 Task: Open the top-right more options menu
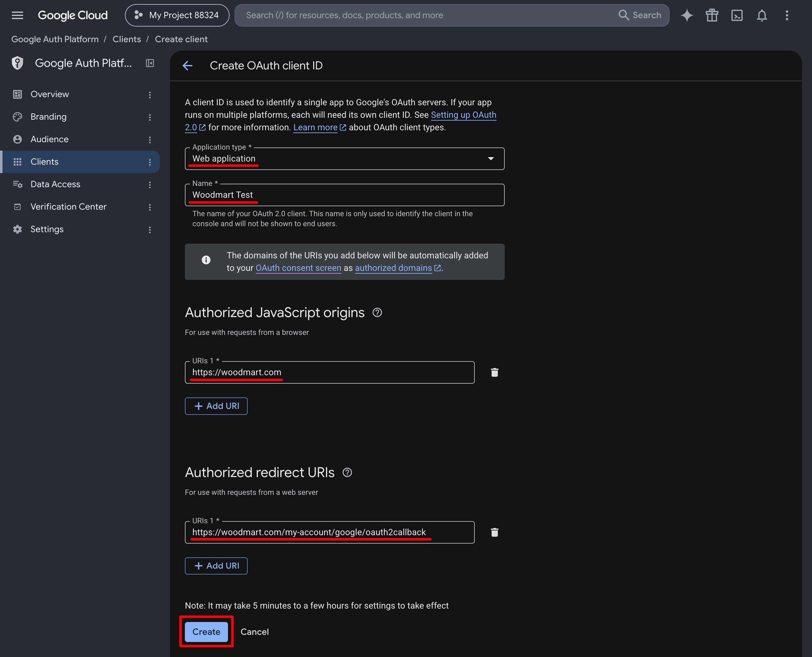point(787,15)
